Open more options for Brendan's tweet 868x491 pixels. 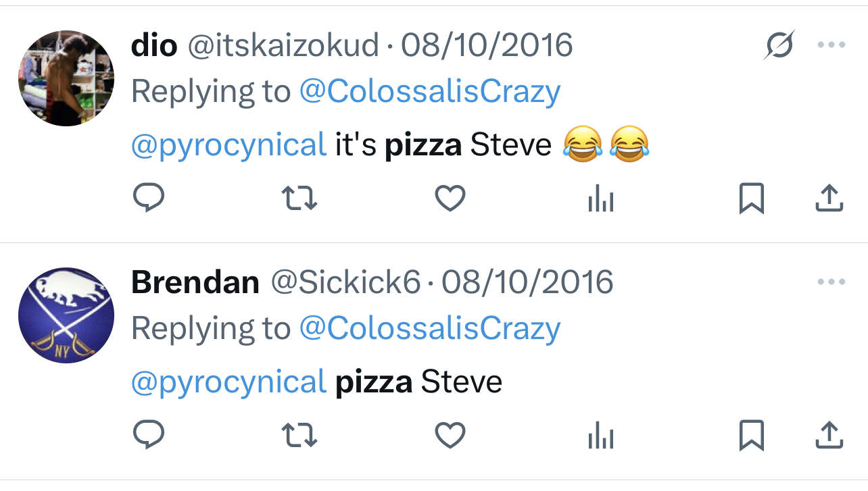pyautogui.click(x=831, y=282)
